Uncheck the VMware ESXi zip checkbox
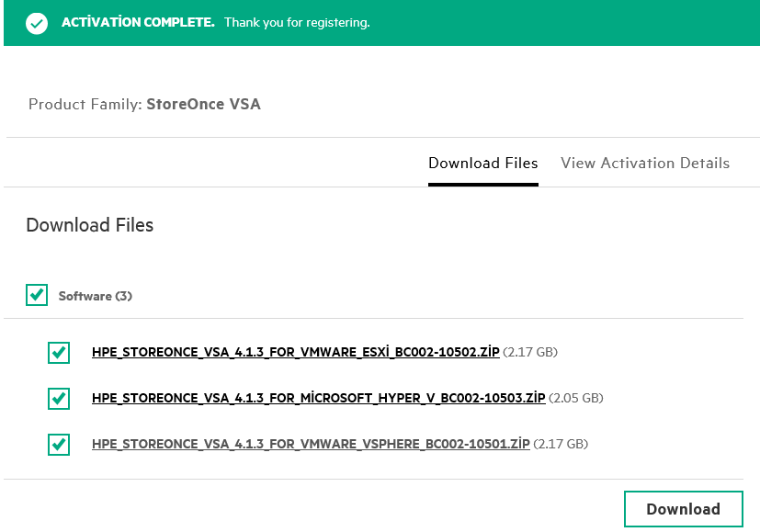The height and width of the screenshot is (532, 760). 59,352
